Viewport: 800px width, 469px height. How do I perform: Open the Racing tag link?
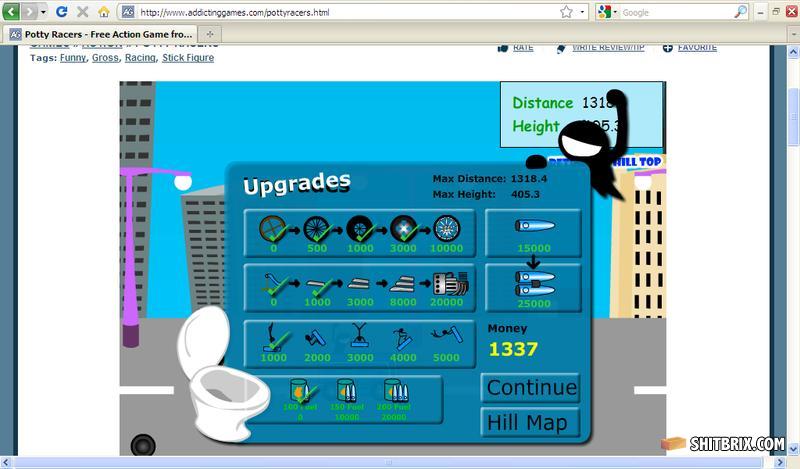140,58
